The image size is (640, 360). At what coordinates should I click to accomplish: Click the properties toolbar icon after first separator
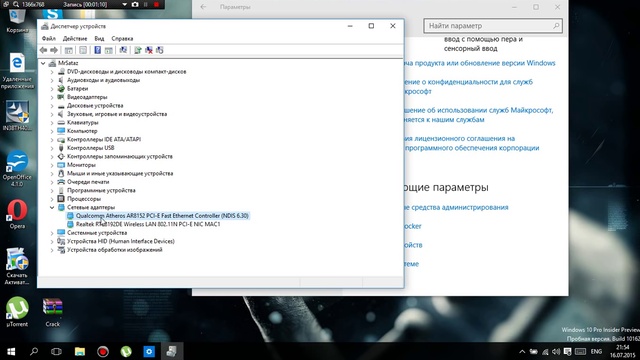83,50
